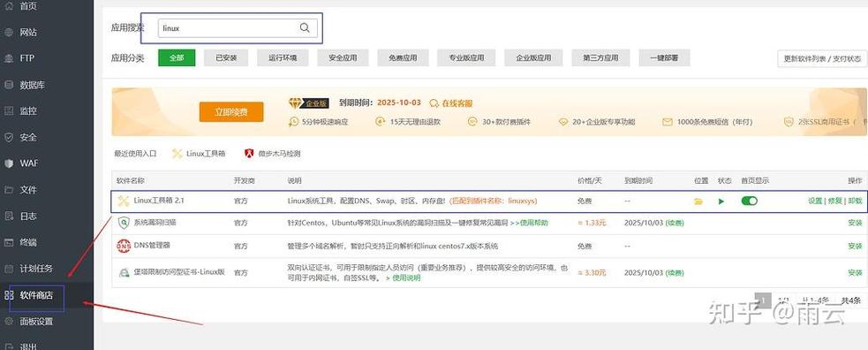Screen dimensions: 868x350
Task: Click the search magnifier icon
Action: click(x=305, y=27)
